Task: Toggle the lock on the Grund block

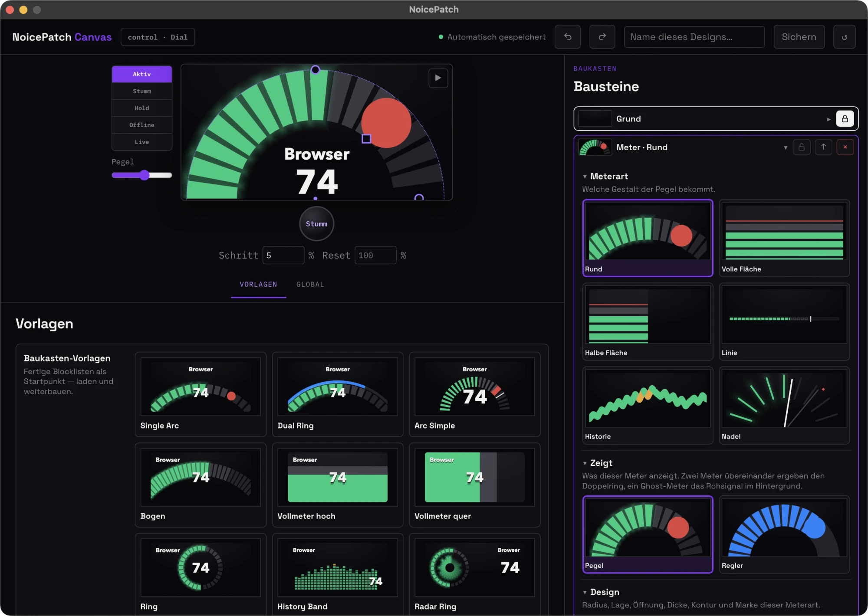Action: [845, 119]
